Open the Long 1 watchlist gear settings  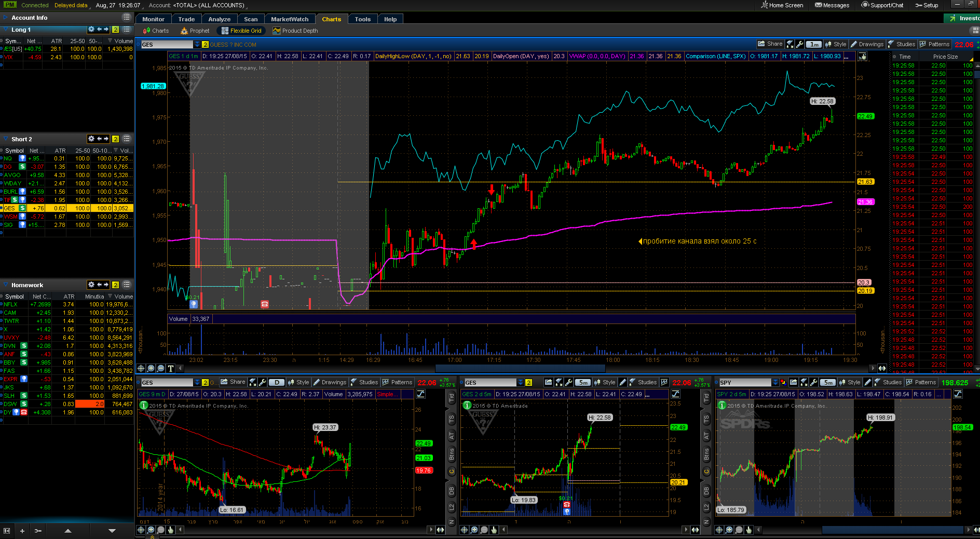tap(91, 30)
